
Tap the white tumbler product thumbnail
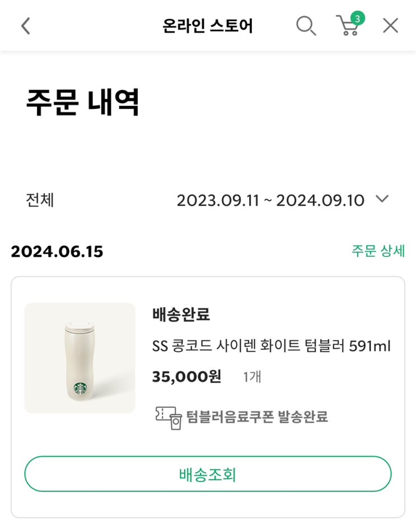coord(80,358)
